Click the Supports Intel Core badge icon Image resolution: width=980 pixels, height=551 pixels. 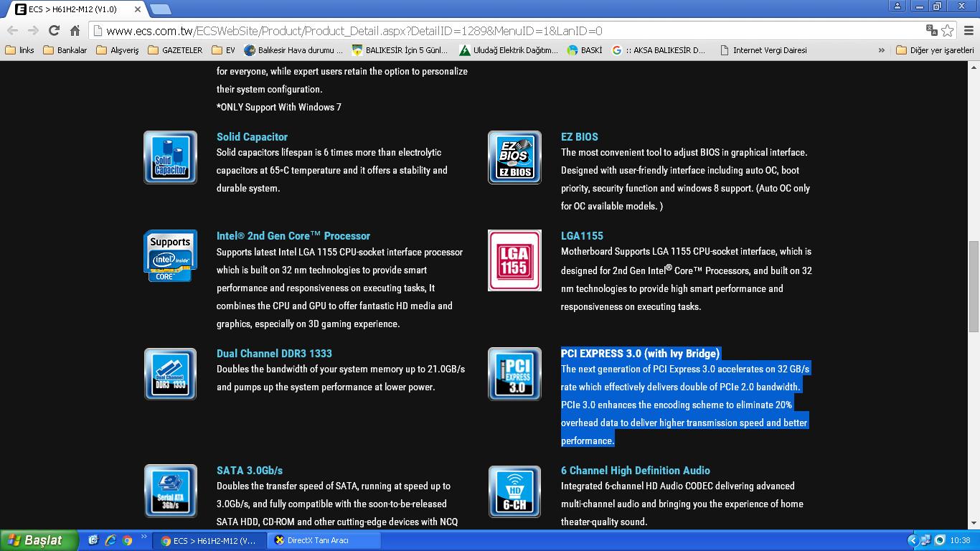[170, 255]
